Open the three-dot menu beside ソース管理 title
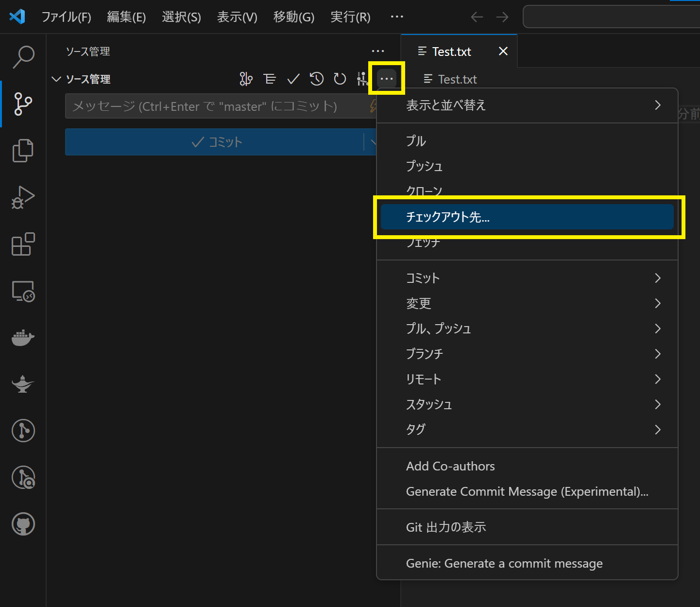700x607 pixels. pyautogui.click(x=377, y=51)
